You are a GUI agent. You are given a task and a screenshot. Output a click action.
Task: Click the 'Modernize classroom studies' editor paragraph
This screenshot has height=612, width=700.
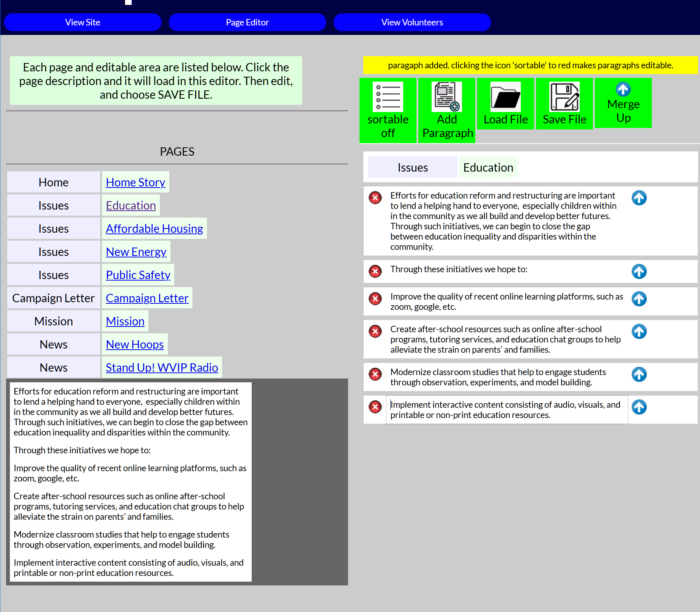coord(507,377)
